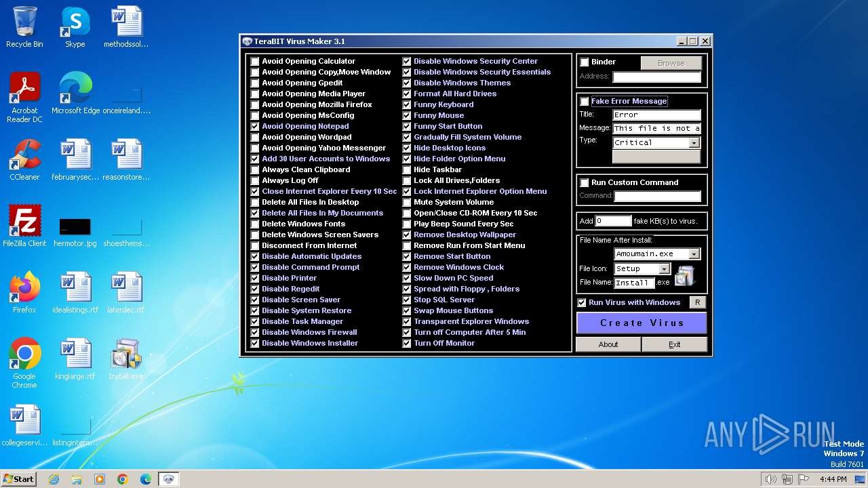The width and height of the screenshot is (868, 488).
Task: Open File Explorer from the taskbar
Action: 77,479
